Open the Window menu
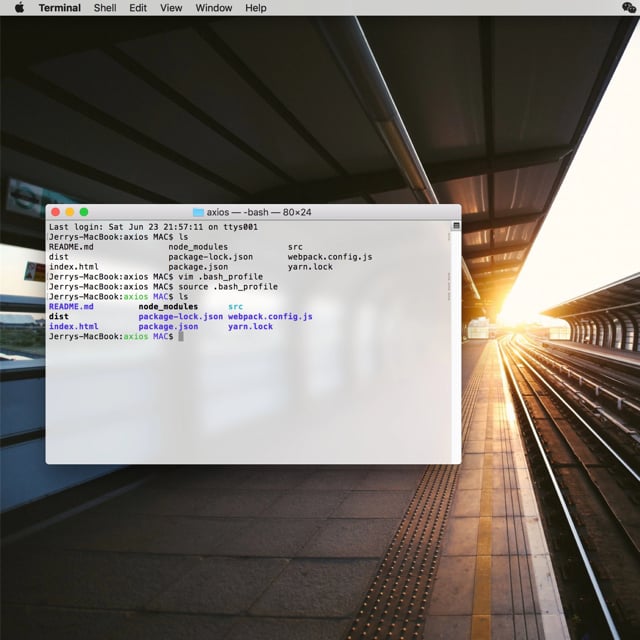This screenshot has width=640, height=640. click(x=214, y=8)
